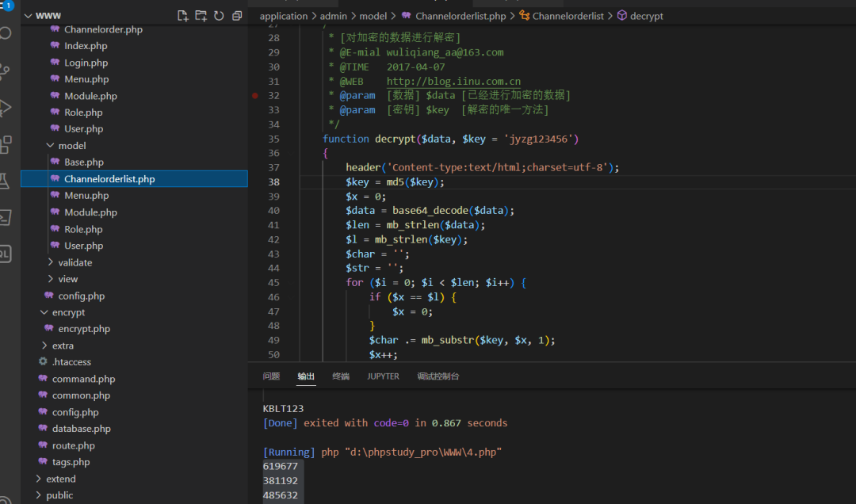The image size is (856, 504).
Task: Click the function decrypt declaration line
Action: [x=450, y=139]
